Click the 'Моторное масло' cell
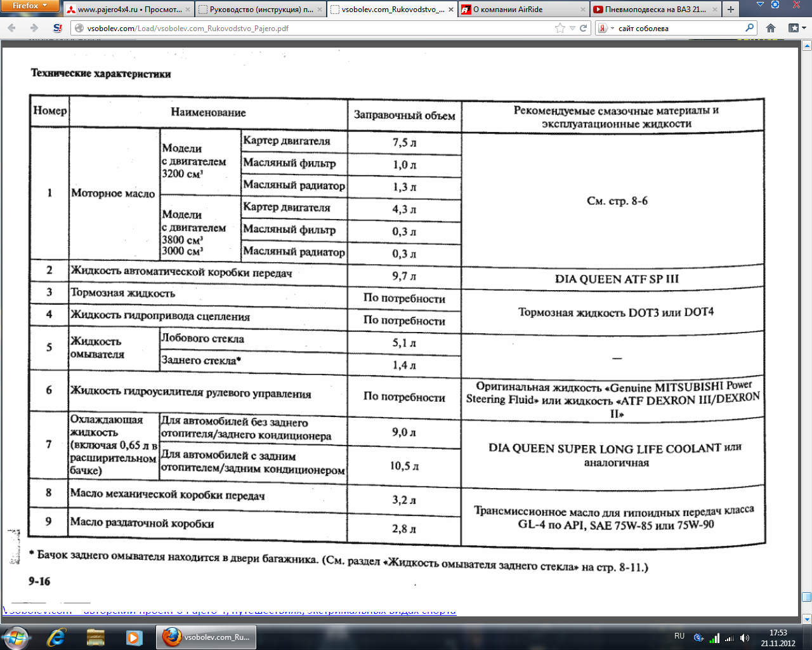The height and width of the screenshot is (650, 812). 113,193
